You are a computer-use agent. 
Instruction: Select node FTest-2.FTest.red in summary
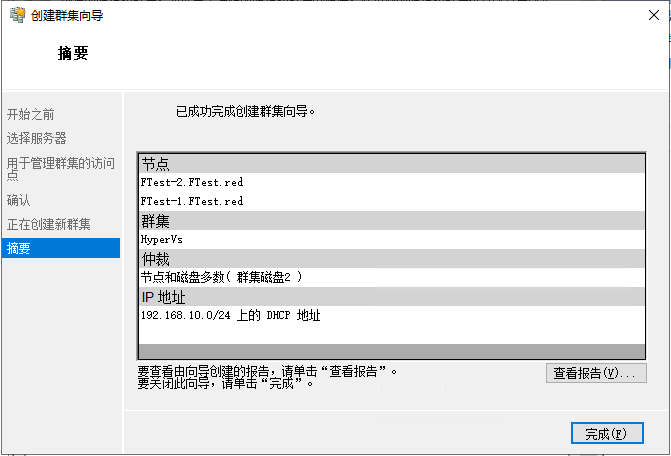click(392, 183)
